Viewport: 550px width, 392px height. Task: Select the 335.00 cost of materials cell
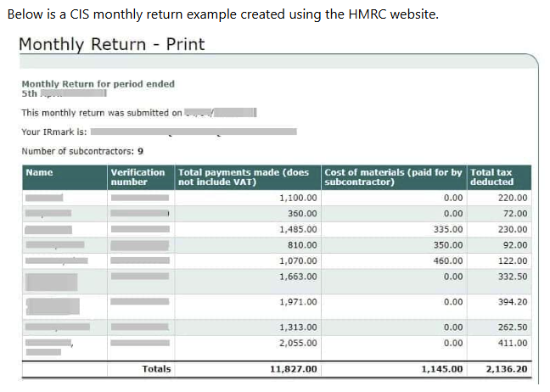447,229
